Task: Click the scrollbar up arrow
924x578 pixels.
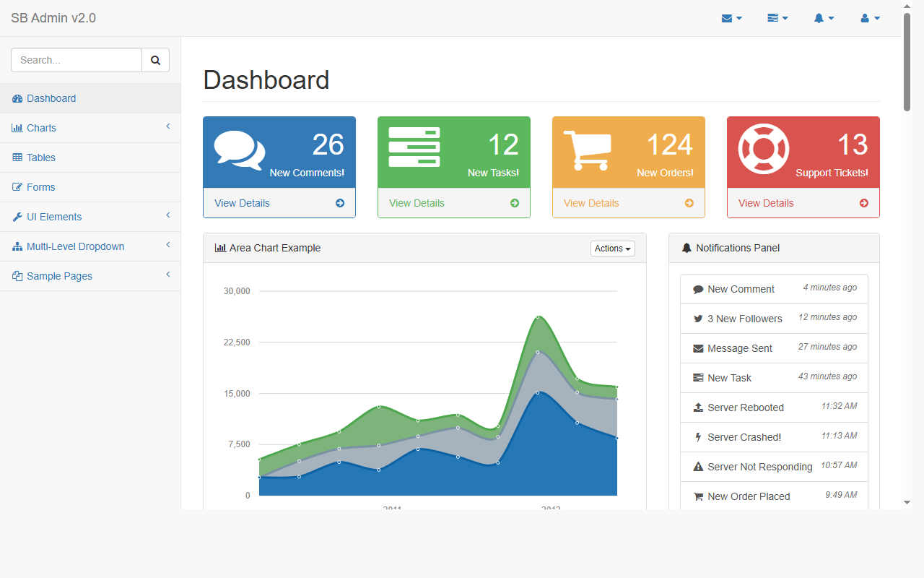Action: (x=907, y=6)
